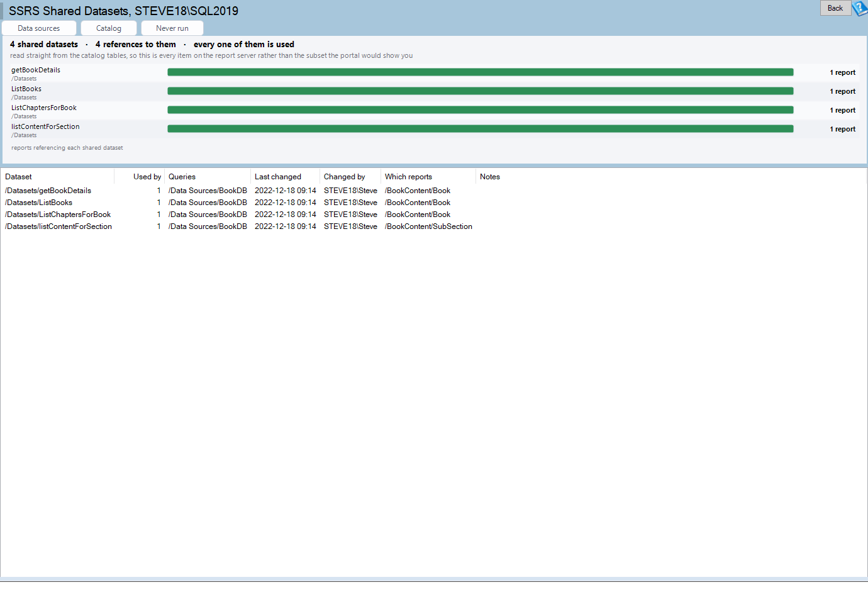Select the /Datasets/ListBooks table row
The height and width of the screenshot is (614, 868).
click(433, 203)
